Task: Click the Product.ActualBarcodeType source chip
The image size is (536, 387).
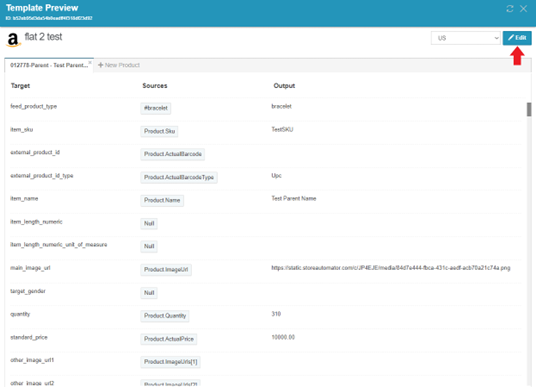Action: (x=179, y=177)
